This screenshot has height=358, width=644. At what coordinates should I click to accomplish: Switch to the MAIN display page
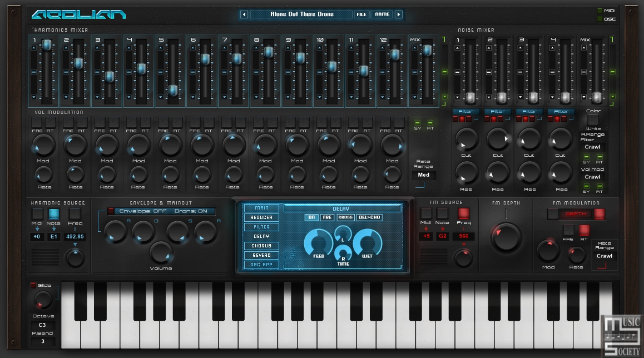tap(261, 208)
